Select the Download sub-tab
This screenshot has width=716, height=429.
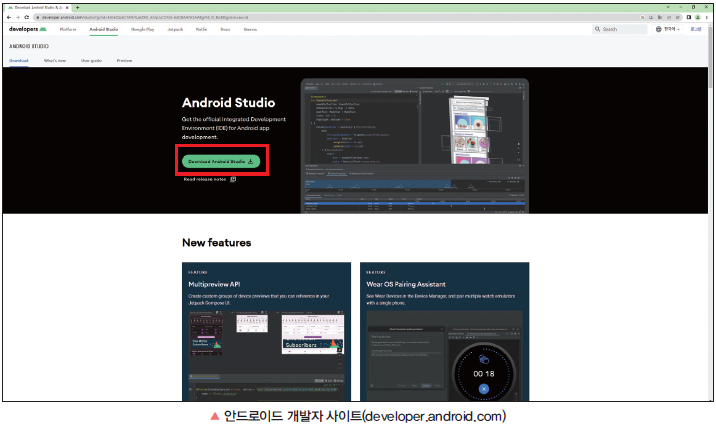[19, 61]
